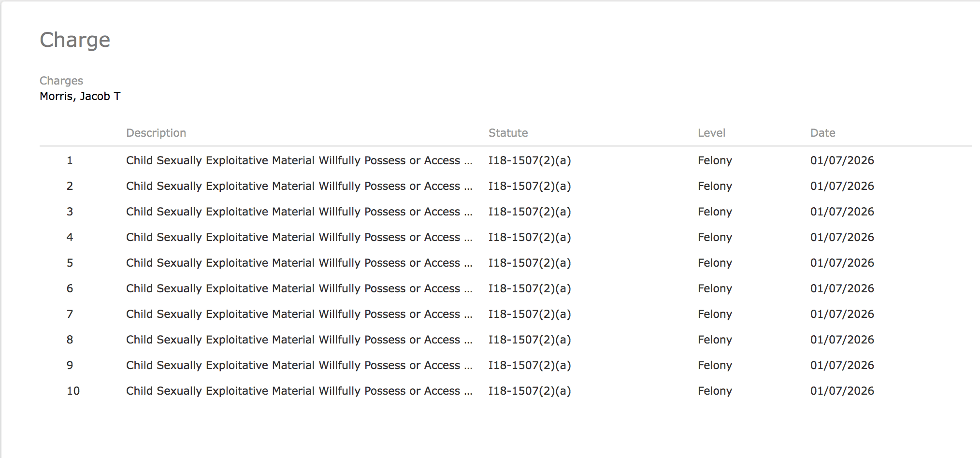Click the description of charge 10
The image size is (980, 458).
pos(293,391)
